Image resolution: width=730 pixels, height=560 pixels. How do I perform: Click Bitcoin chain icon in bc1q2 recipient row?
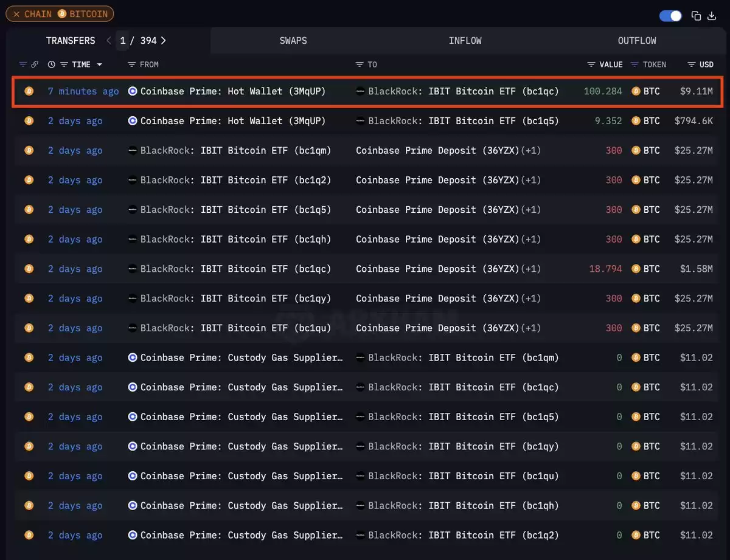[x=29, y=535]
